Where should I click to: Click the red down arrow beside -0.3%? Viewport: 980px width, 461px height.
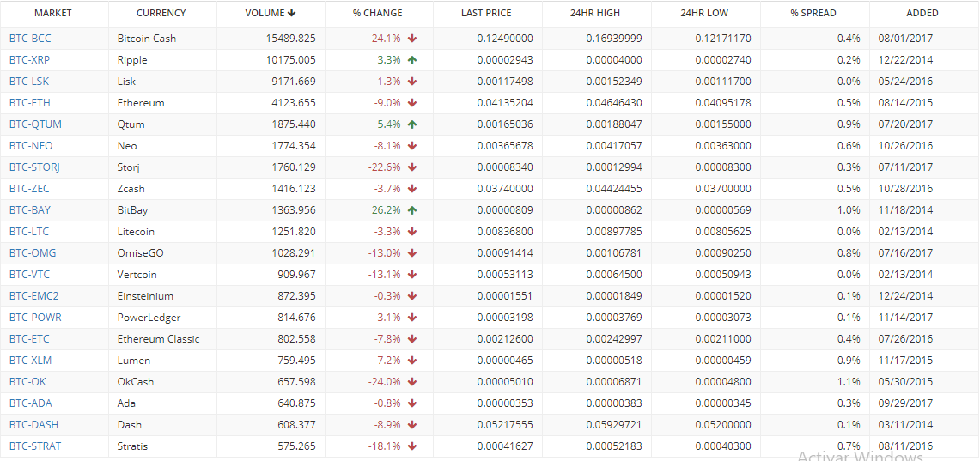click(x=412, y=296)
